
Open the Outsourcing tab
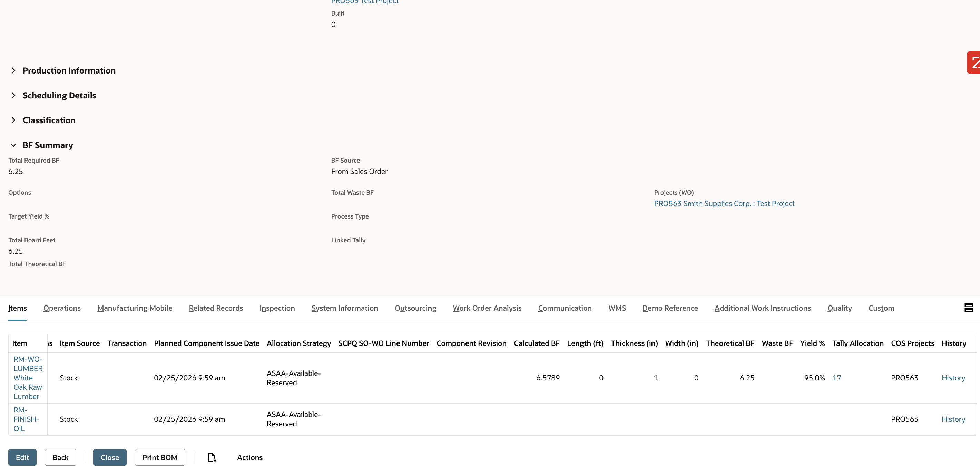pos(415,308)
